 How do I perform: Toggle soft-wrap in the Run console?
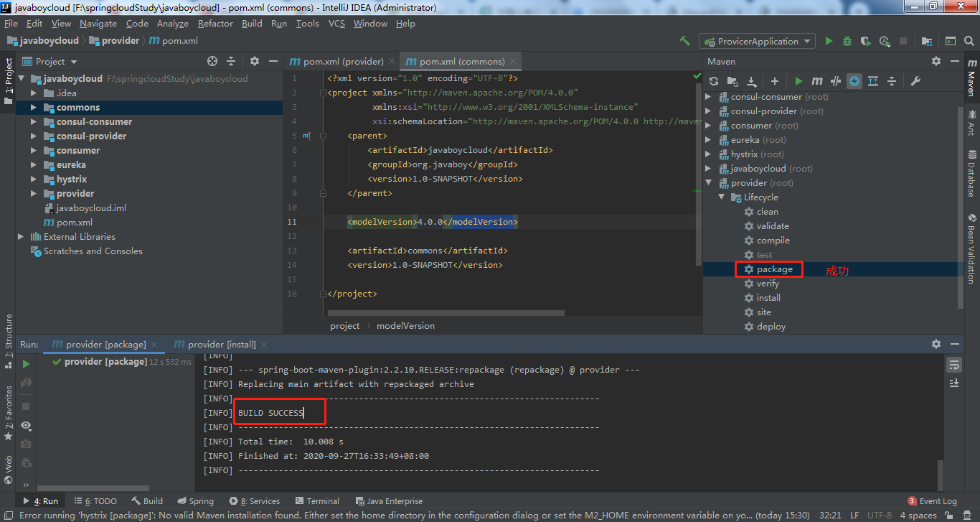[x=954, y=365]
